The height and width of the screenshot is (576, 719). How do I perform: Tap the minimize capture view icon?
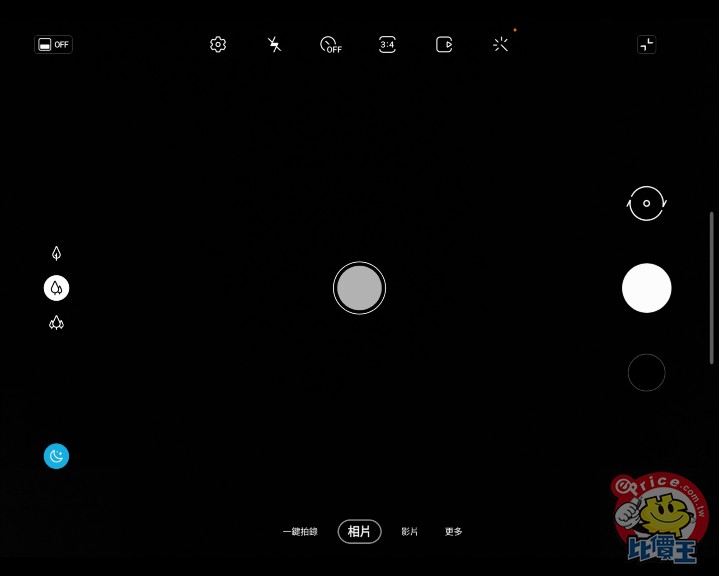click(647, 44)
